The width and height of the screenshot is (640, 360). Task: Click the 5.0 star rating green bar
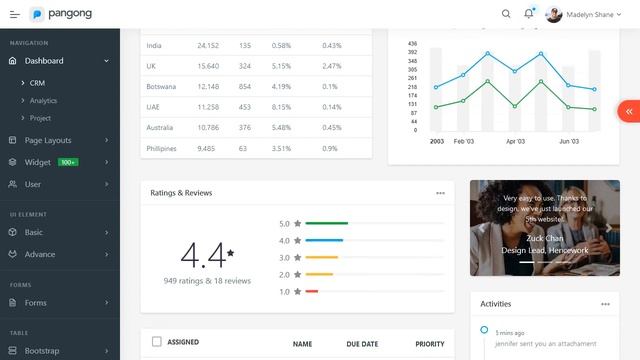327,223
